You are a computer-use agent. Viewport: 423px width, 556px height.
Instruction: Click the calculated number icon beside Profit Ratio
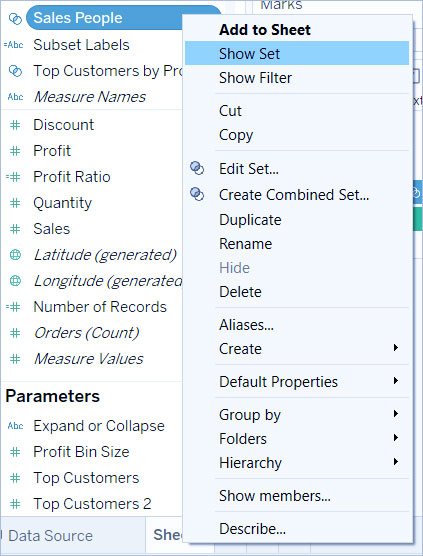(x=13, y=177)
